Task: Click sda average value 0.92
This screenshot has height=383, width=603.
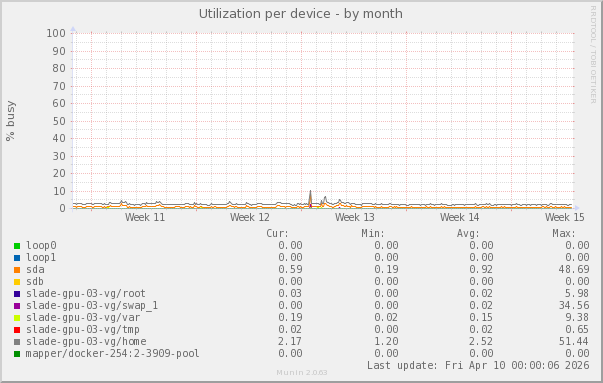Action: [481, 269]
